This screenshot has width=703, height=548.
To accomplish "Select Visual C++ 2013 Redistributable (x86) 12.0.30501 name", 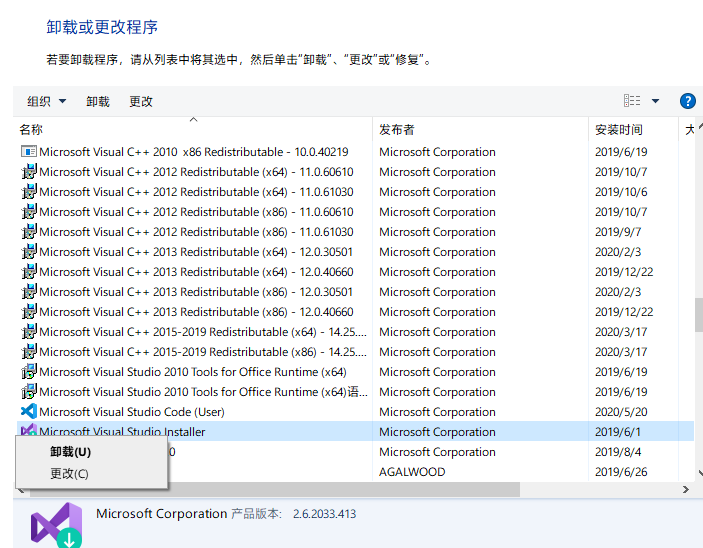I will [196, 292].
